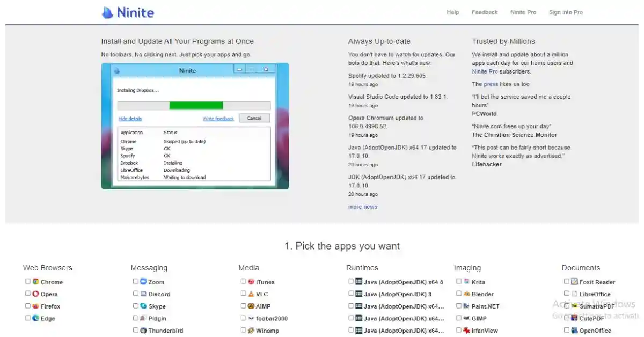The image size is (644, 337).
Task: Follow the Ninite Pro subscribers link
Action: [485, 71]
